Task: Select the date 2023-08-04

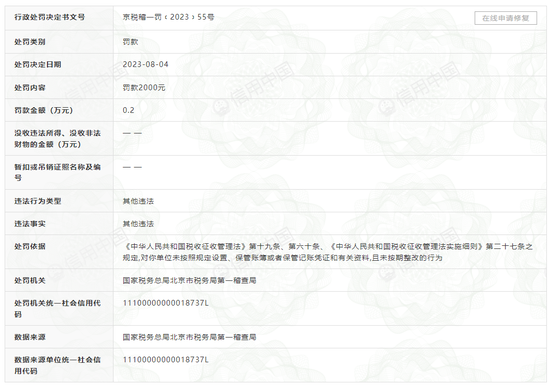Action: point(145,65)
